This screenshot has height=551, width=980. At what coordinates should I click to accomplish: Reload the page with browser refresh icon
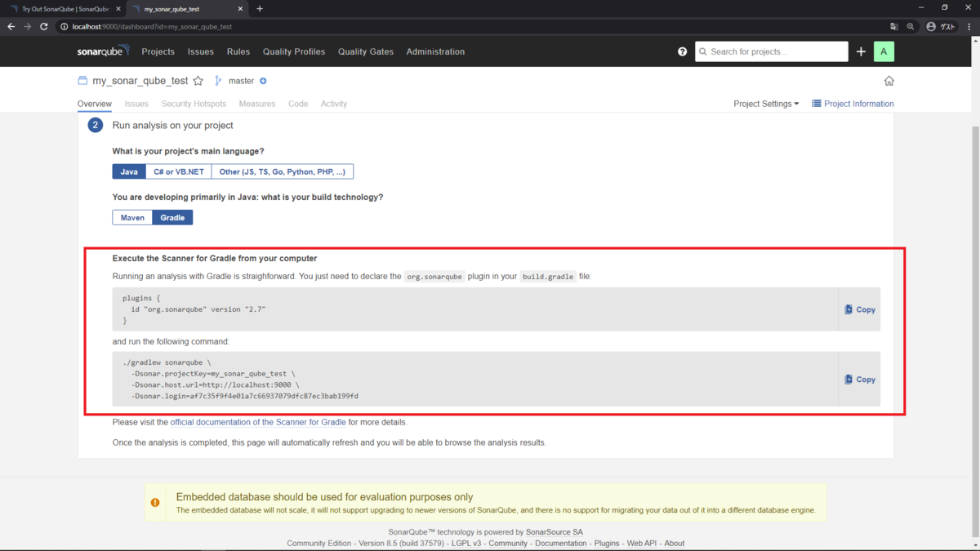click(43, 27)
